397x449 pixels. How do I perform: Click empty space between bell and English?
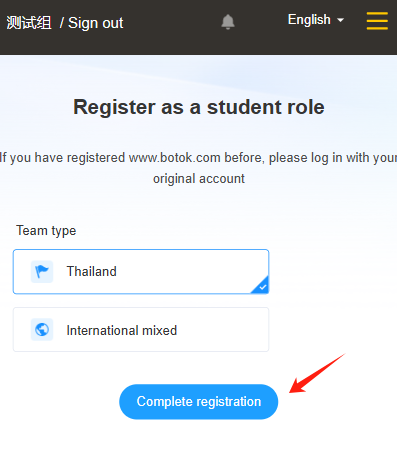tap(261, 21)
